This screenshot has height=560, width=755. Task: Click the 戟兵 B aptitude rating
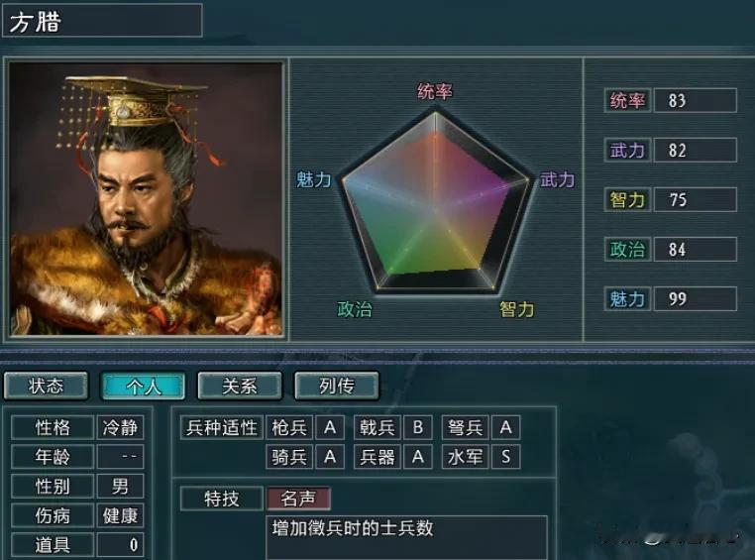click(x=418, y=427)
